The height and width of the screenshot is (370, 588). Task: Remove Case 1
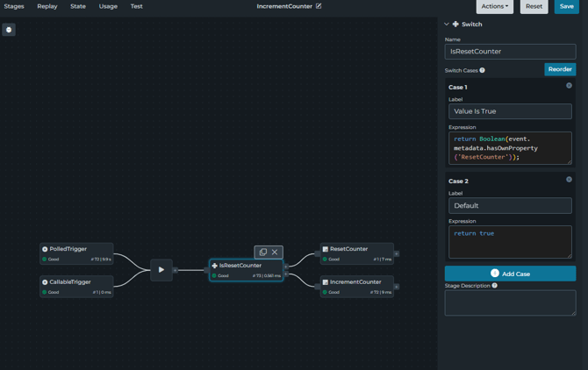point(569,86)
